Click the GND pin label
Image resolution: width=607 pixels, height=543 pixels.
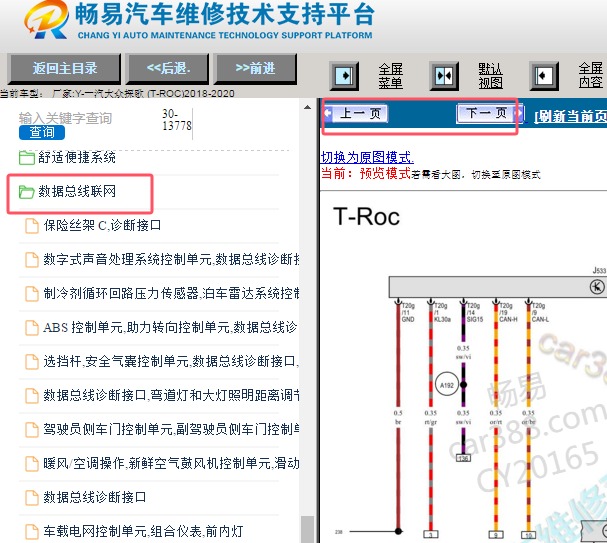point(408,319)
